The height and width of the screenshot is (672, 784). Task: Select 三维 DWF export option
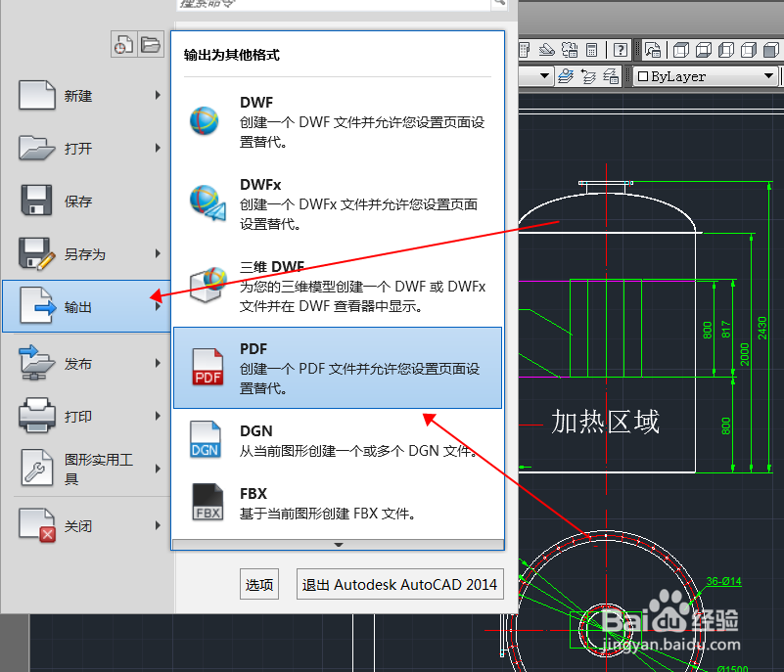[338, 286]
